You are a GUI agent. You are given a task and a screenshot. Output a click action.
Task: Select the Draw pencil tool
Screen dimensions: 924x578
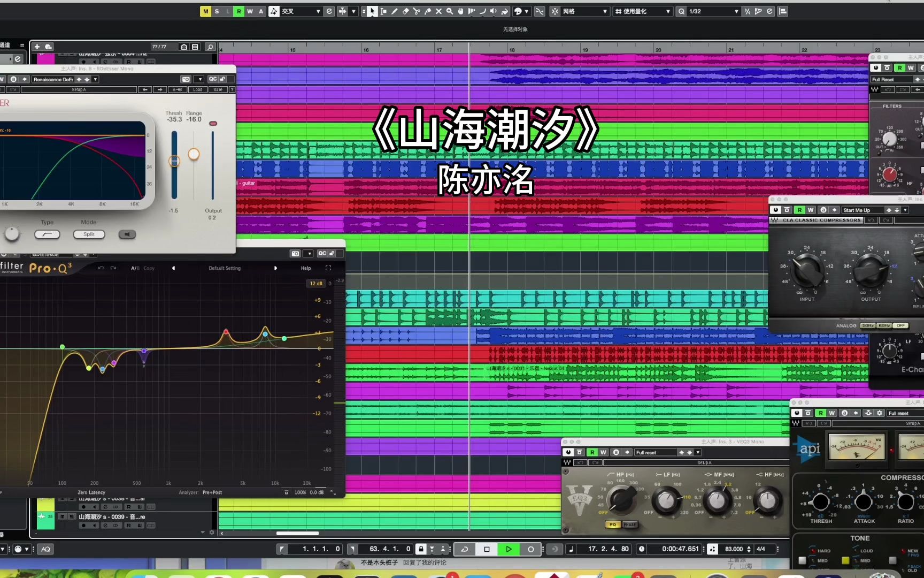(x=395, y=11)
